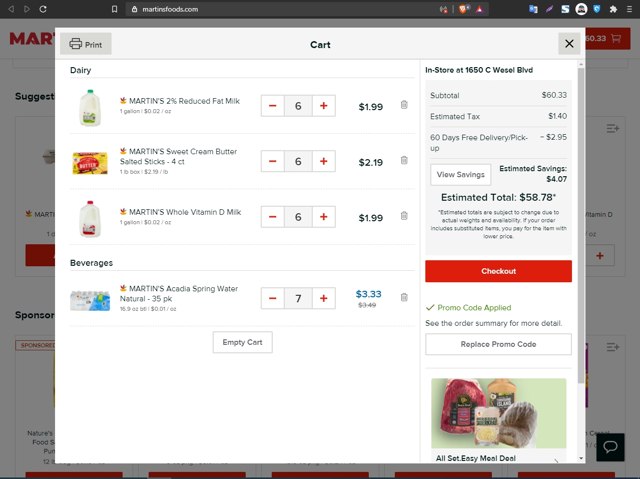
Task: Decrease 2% Reduced Fat Milk quantity
Action: click(273, 106)
